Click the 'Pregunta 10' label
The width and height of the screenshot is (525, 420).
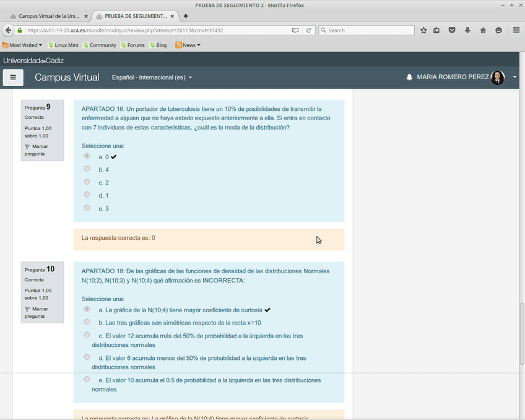coord(40,269)
